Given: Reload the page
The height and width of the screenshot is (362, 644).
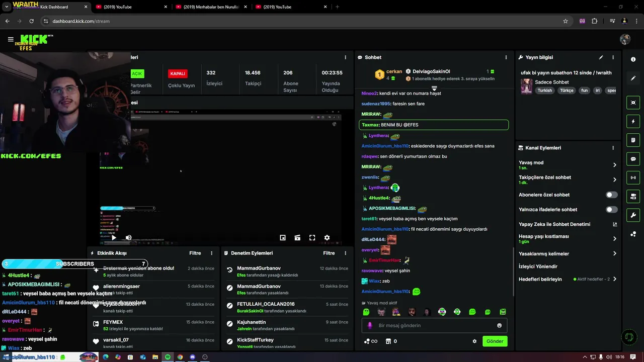Looking at the screenshot, I should click(x=31, y=21).
